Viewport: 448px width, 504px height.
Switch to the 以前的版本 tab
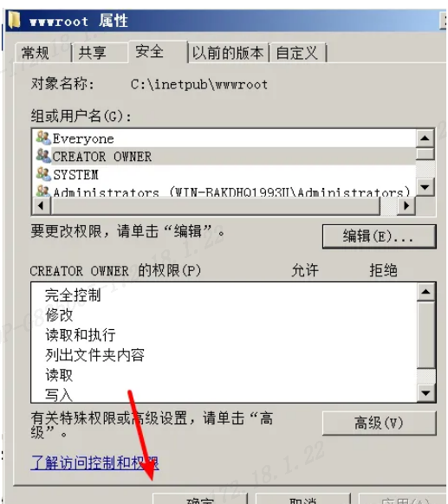point(228,53)
